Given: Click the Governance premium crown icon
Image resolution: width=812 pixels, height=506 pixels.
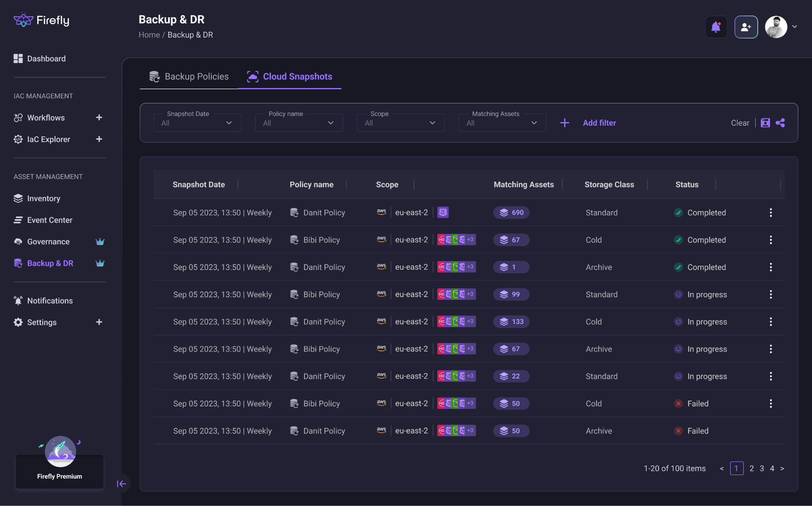Looking at the screenshot, I should point(100,242).
